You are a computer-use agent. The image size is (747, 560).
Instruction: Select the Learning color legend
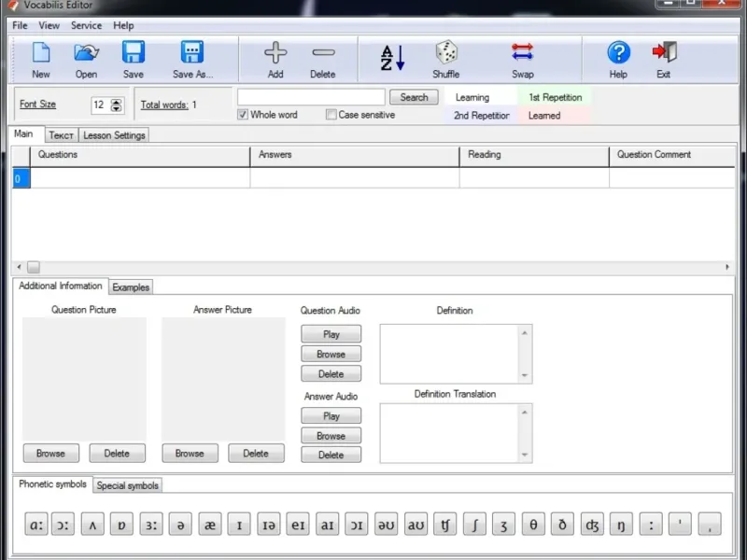tap(481, 98)
